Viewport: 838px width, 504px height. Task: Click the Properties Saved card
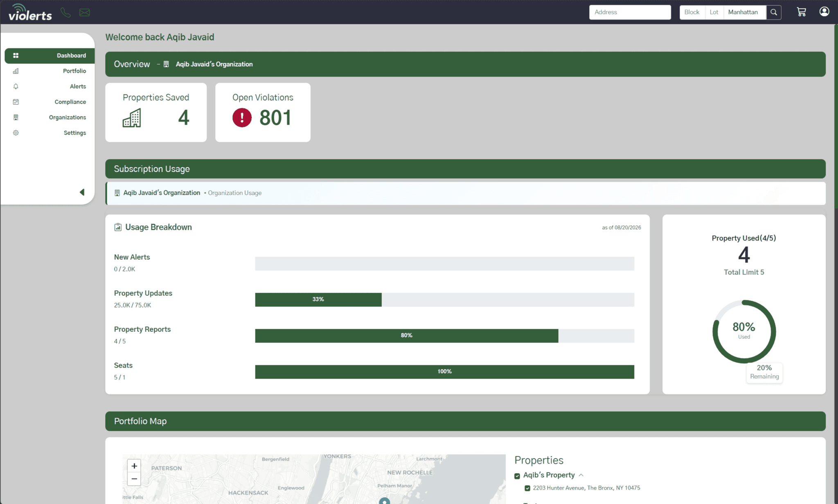pos(156,112)
